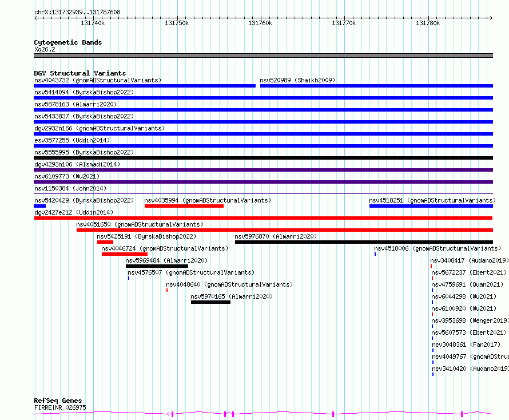Click the red bar of nsv4046724
509x420 pixels.
tap(125, 254)
